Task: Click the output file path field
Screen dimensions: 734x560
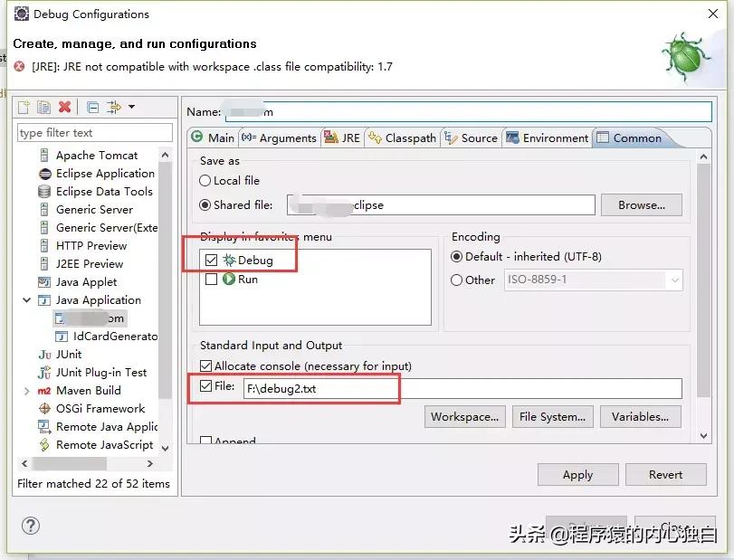Action: tap(462, 389)
